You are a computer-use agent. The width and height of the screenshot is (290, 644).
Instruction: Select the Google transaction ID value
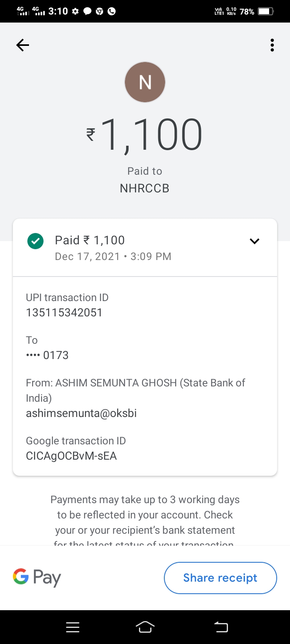point(71,456)
